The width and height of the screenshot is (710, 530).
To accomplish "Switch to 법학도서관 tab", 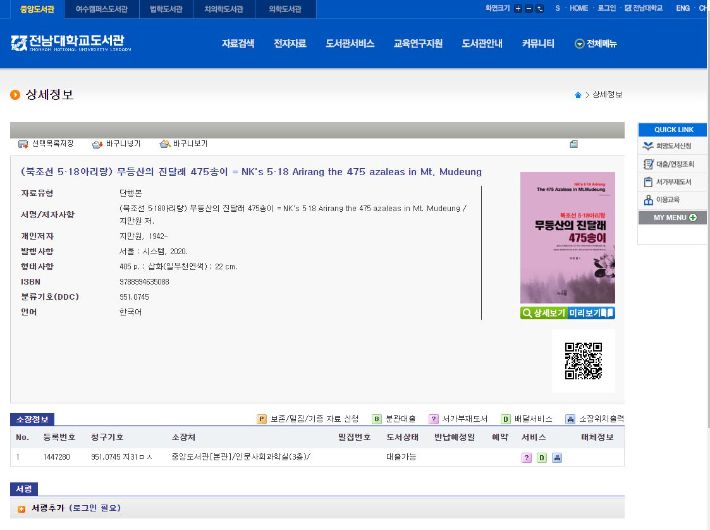I will [x=166, y=9].
